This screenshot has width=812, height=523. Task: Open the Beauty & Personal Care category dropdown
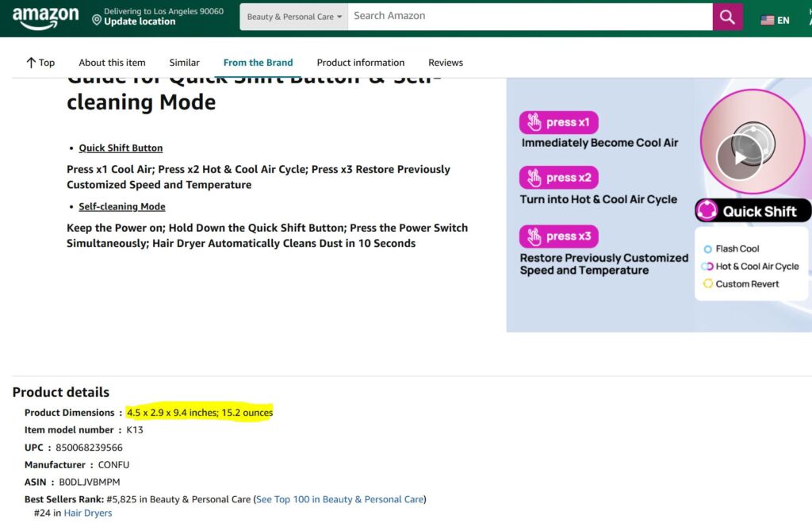pyautogui.click(x=294, y=17)
